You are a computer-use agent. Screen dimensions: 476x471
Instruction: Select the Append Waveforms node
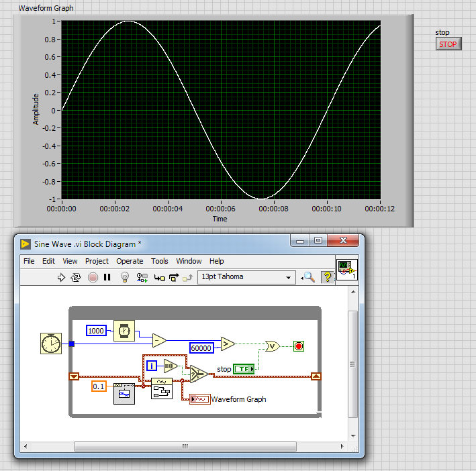pyautogui.click(x=162, y=388)
